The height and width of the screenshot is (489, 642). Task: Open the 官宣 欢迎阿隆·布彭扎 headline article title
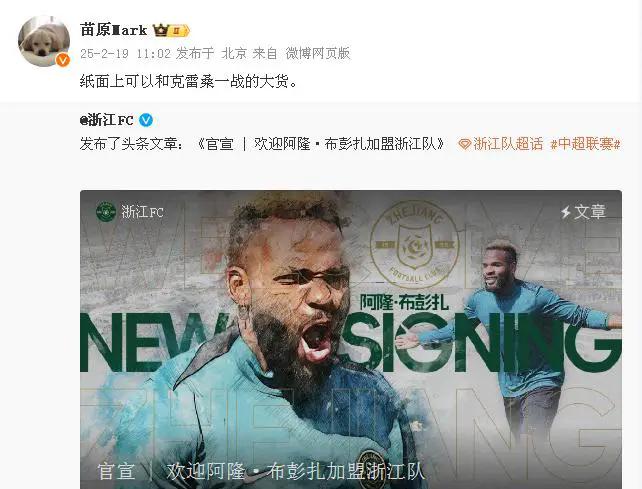(321, 144)
